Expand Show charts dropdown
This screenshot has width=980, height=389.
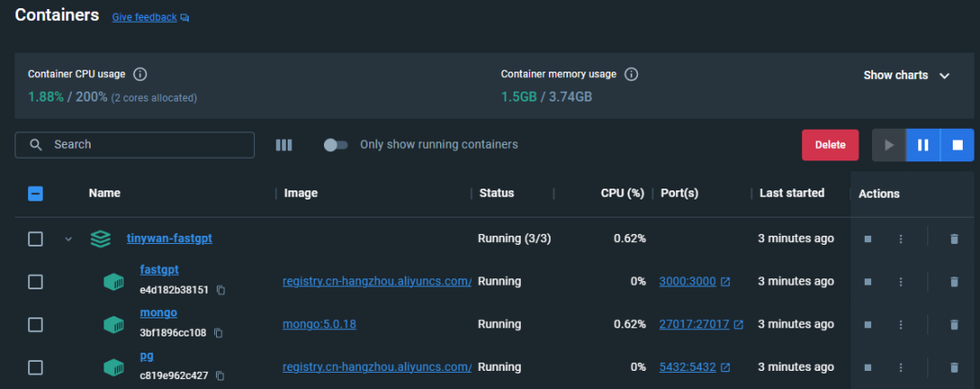(x=906, y=75)
